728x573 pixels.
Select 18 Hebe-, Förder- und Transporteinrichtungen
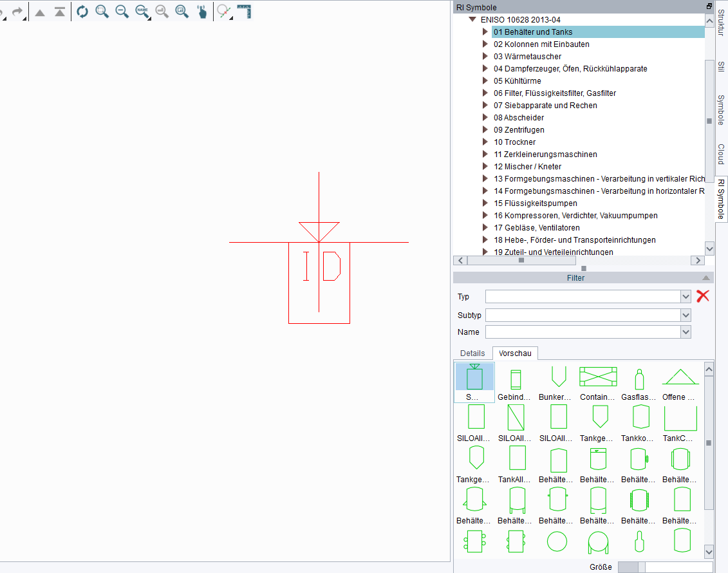[574, 240]
